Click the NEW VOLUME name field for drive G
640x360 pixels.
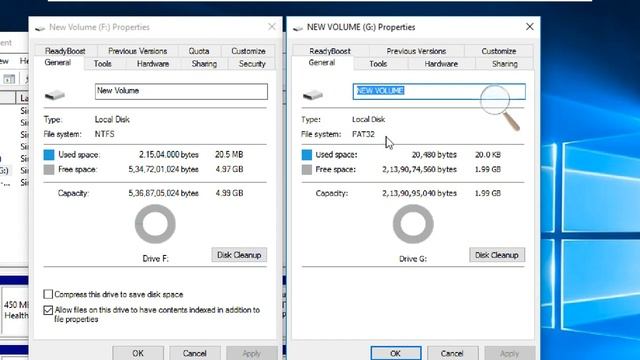439,91
